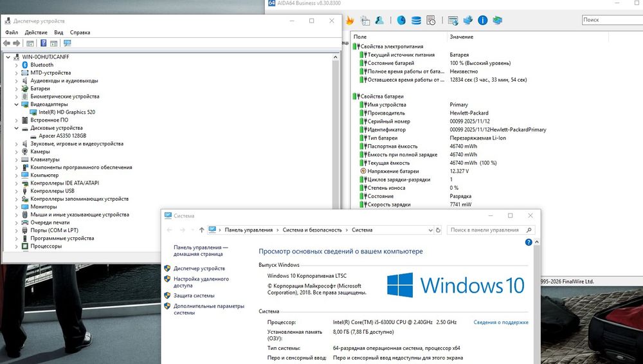Viewport: 643px width, 364px height.
Task: Open the Вид menu in Device Manager
Action: (x=59, y=32)
